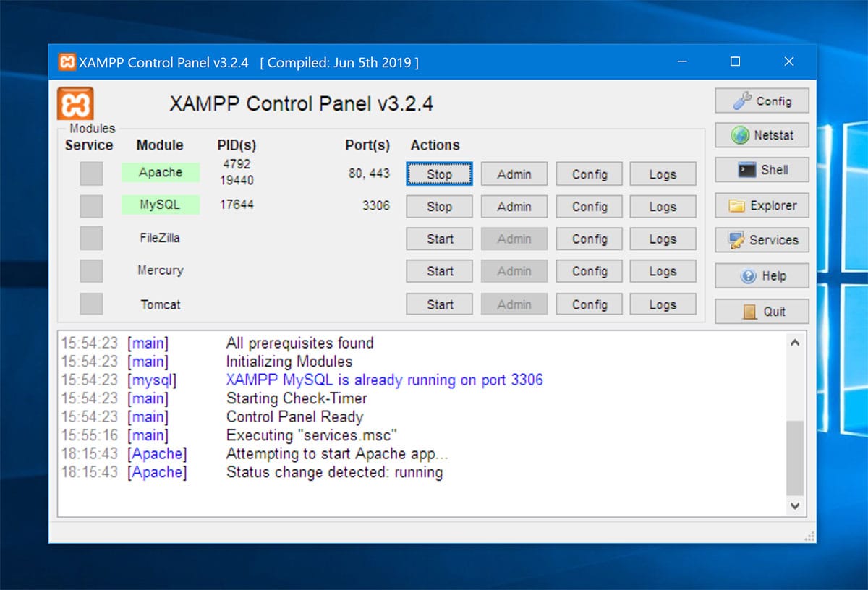Click the blue MySQL already running message

pyautogui.click(x=384, y=380)
